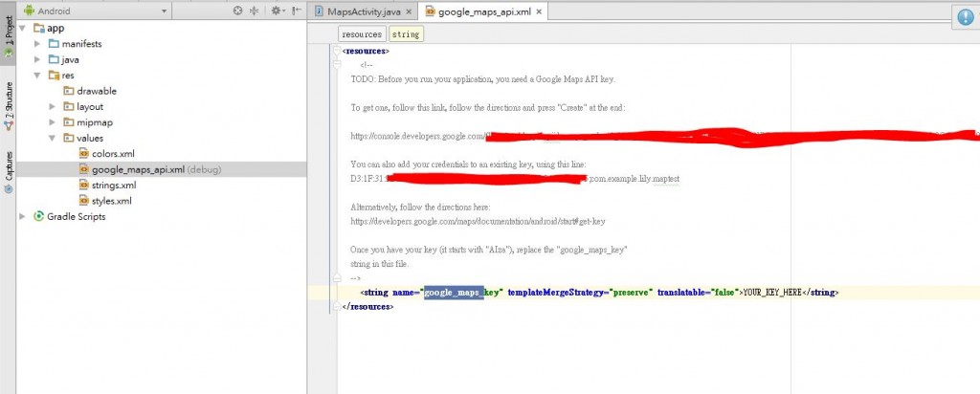Fold the comment block start in gutter
This screenshot has height=394, width=980.
point(337,64)
